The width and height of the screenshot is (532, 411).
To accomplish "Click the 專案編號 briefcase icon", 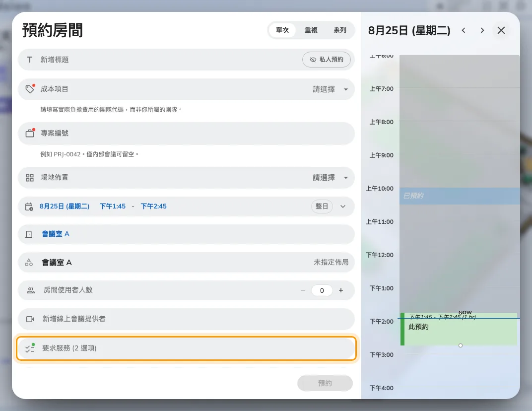I will (x=30, y=133).
